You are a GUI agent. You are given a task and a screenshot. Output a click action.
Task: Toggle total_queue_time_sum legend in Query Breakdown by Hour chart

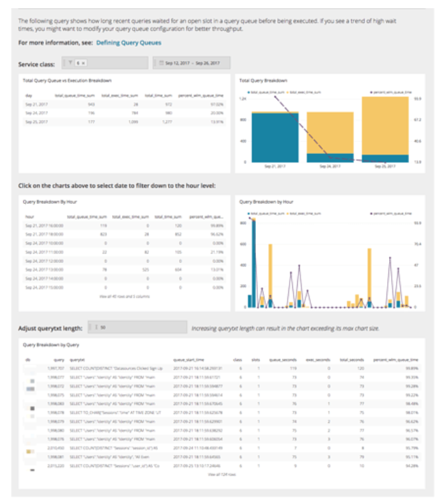click(x=266, y=214)
